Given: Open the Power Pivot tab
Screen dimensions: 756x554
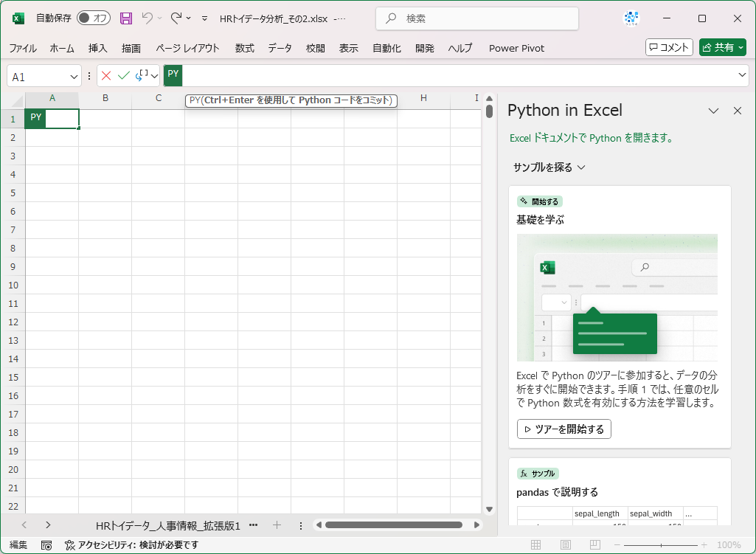Looking at the screenshot, I should click(x=516, y=48).
